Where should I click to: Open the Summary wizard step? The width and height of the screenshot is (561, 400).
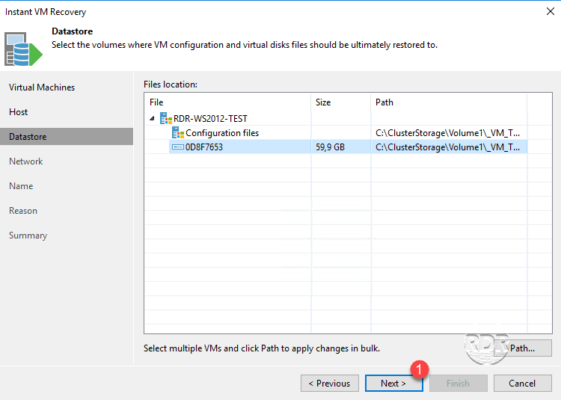(28, 235)
